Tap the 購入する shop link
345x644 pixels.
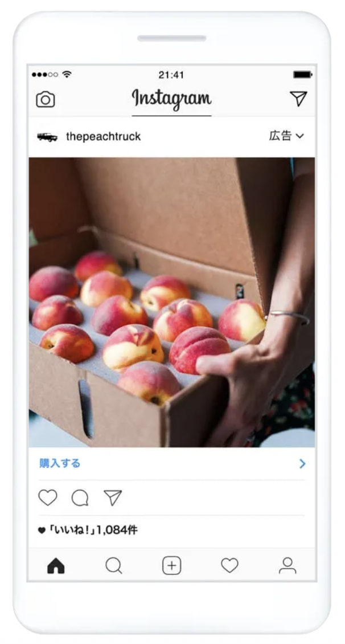tap(60, 463)
